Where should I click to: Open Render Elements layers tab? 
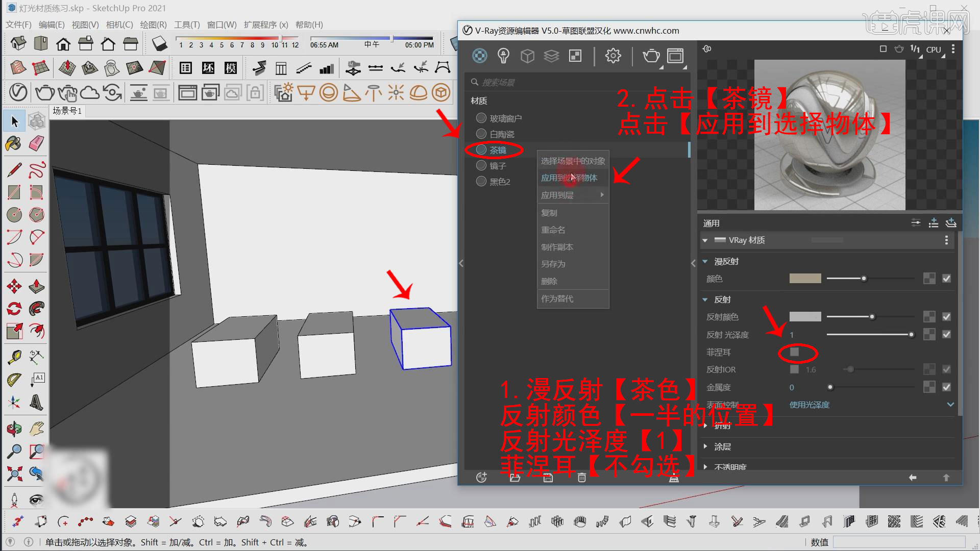[551, 56]
